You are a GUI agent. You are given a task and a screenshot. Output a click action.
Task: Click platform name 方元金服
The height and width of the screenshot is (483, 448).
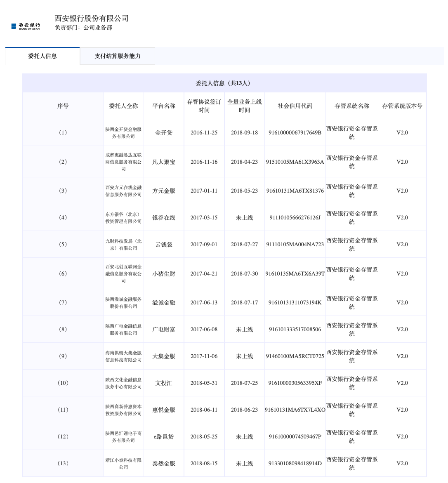[x=164, y=191]
